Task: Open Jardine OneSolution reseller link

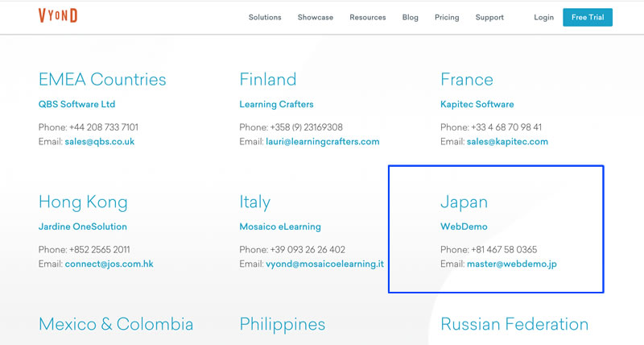Action: click(x=83, y=227)
